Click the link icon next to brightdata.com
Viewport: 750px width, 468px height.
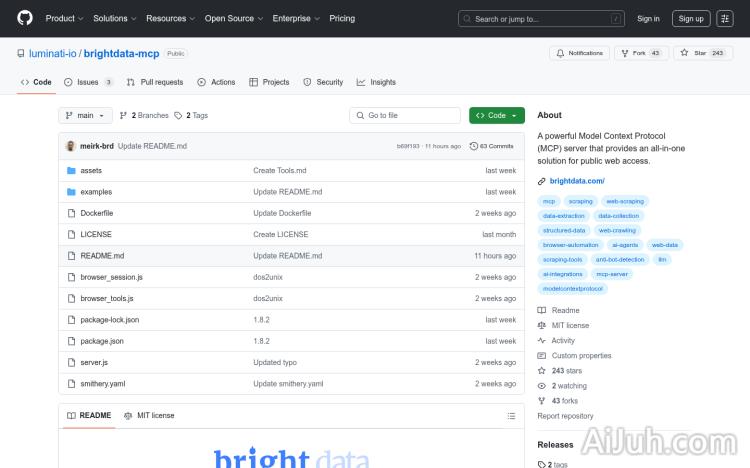(541, 181)
